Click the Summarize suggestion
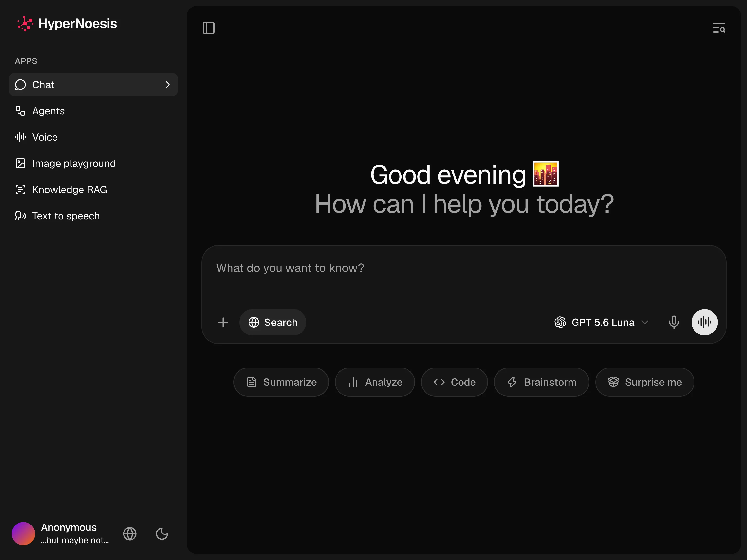This screenshot has height=560, width=747. (281, 382)
